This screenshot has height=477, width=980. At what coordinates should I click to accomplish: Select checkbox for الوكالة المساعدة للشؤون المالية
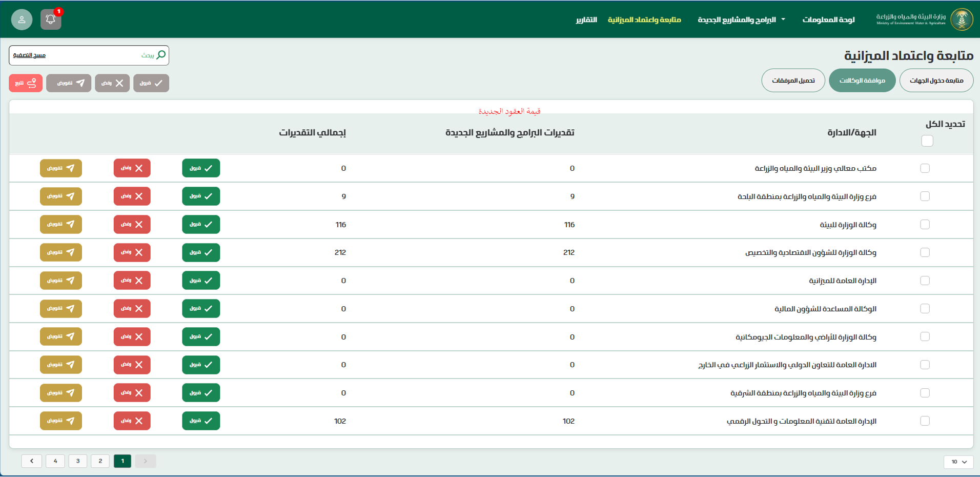925,309
